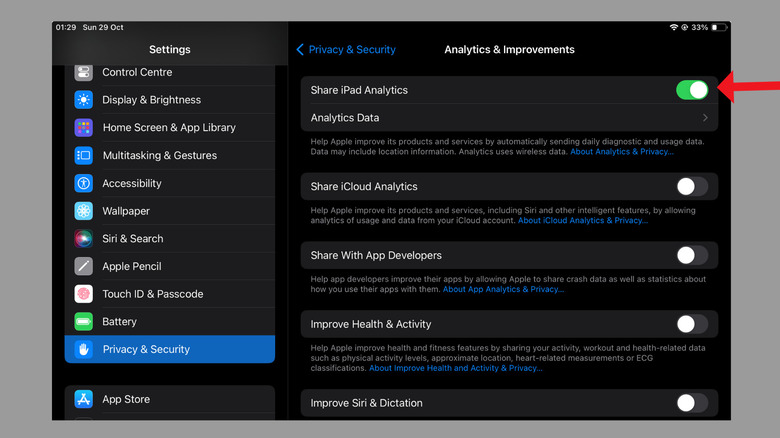Open Display & Brightness settings
The width and height of the screenshot is (780, 438).
click(x=170, y=100)
